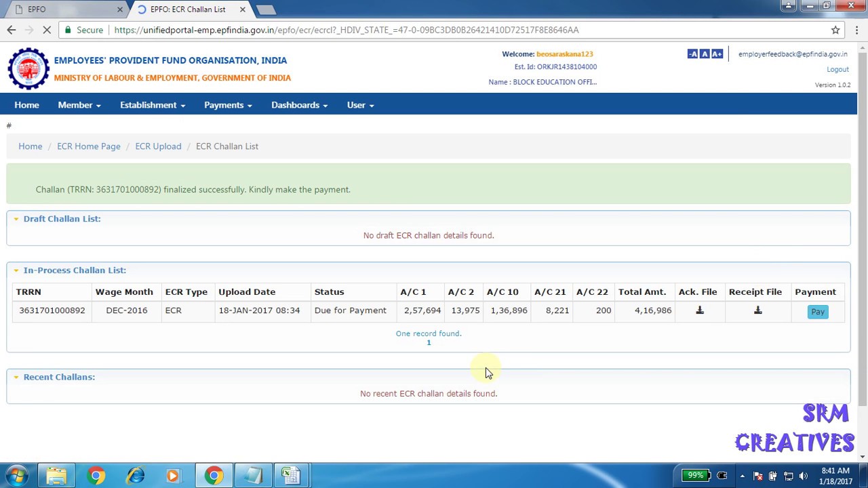Select wage month DEC-2016 cell

pyautogui.click(x=127, y=310)
